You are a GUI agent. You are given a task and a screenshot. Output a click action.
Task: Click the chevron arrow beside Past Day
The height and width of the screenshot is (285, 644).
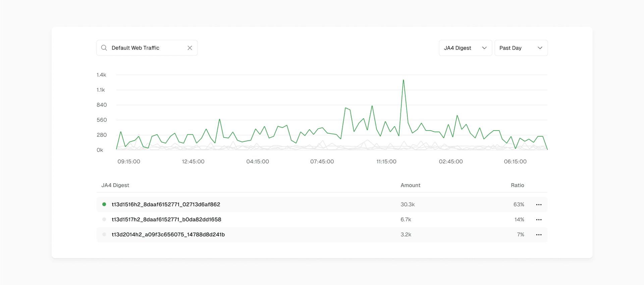coord(540,48)
